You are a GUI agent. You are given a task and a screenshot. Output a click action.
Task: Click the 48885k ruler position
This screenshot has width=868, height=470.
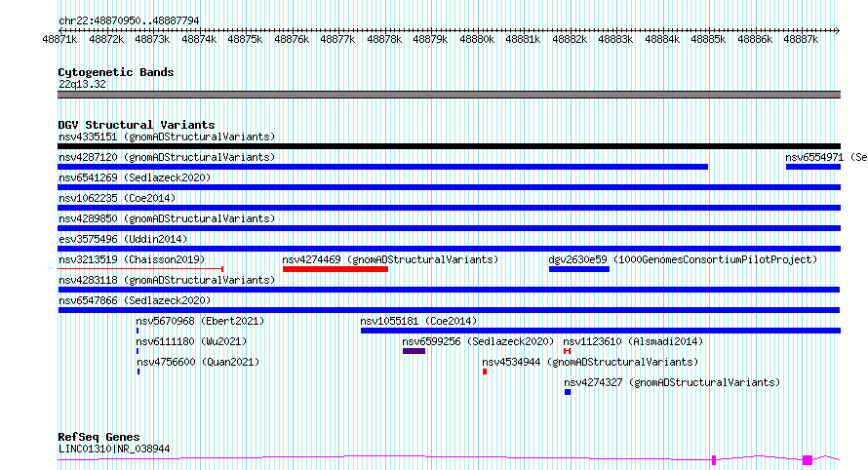point(708,39)
